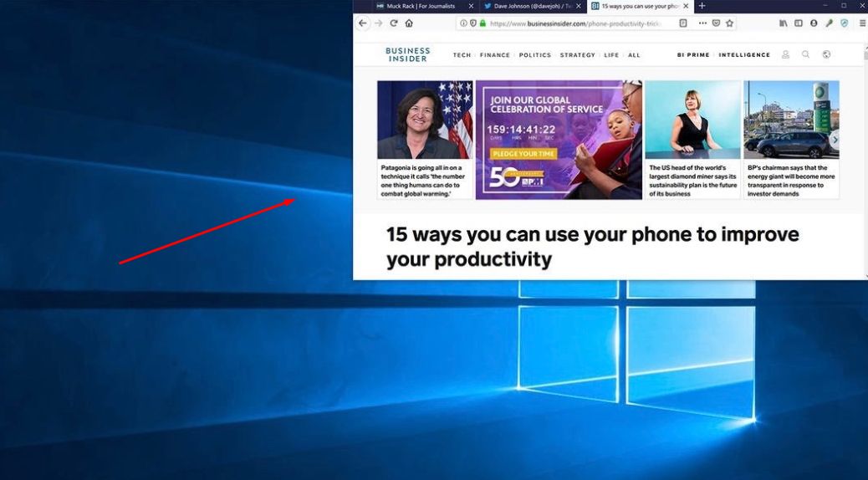Go to the Firefox Home page icon
Viewport: 868px width, 480px height.
[409, 23]
